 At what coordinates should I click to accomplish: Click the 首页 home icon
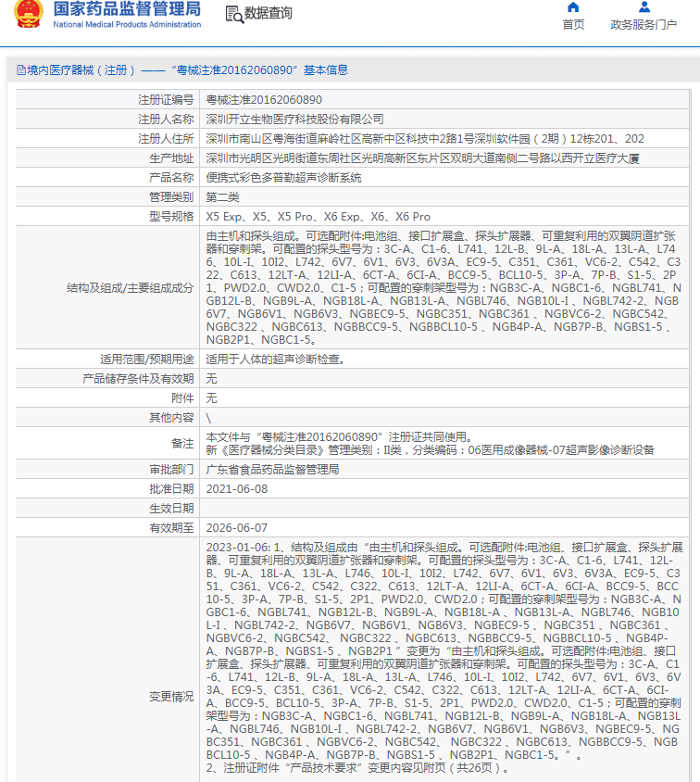point(573,7)
